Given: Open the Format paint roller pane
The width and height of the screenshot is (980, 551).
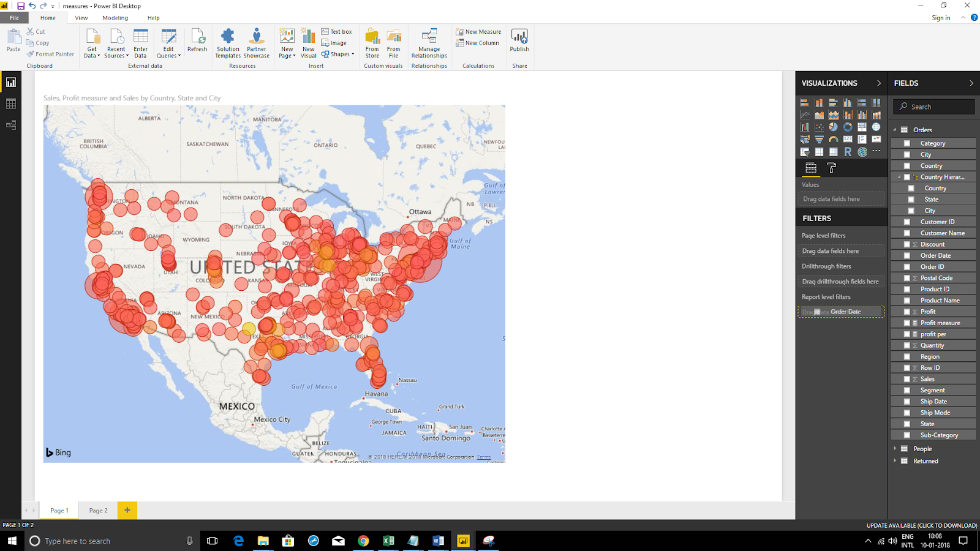Looking at the screenshot, I should pos(831,168).
